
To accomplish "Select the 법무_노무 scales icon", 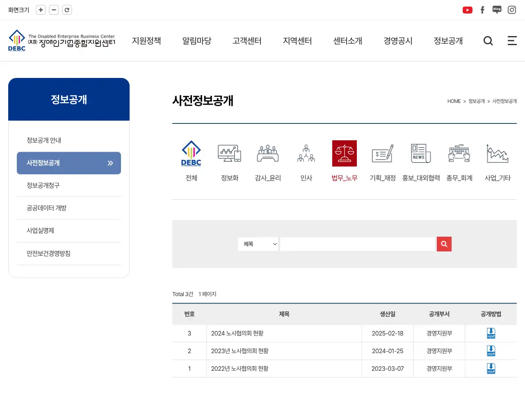I will point(345,153).
